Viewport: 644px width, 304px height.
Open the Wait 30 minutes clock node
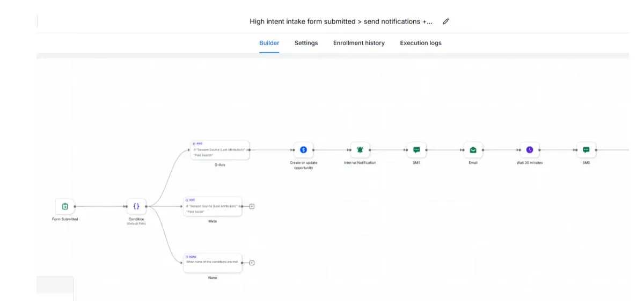[x=530, y=150]
